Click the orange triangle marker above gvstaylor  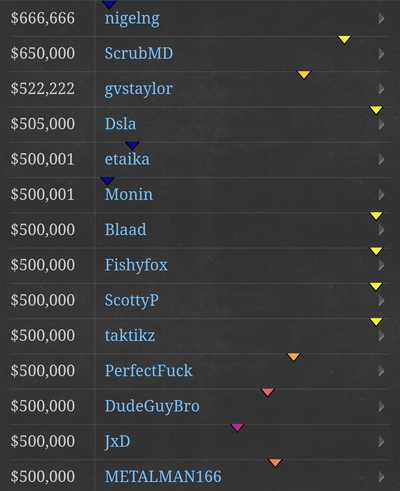304,75
